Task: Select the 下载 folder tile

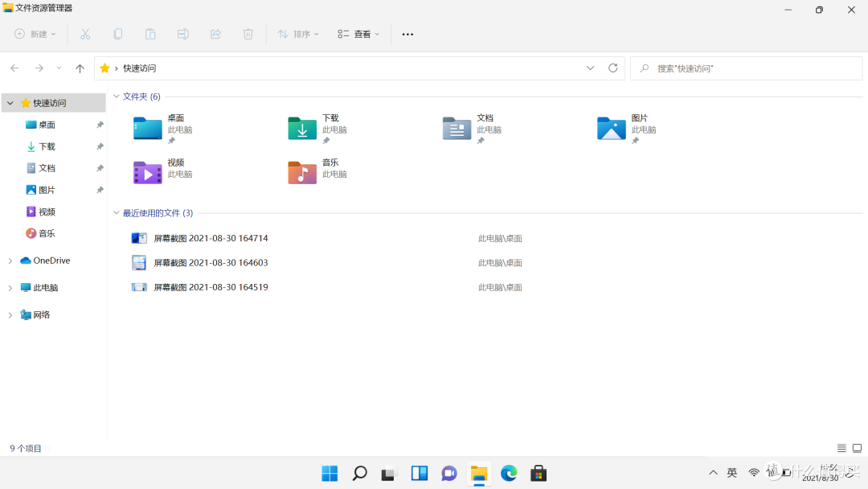Action: (x=317, y=129)
